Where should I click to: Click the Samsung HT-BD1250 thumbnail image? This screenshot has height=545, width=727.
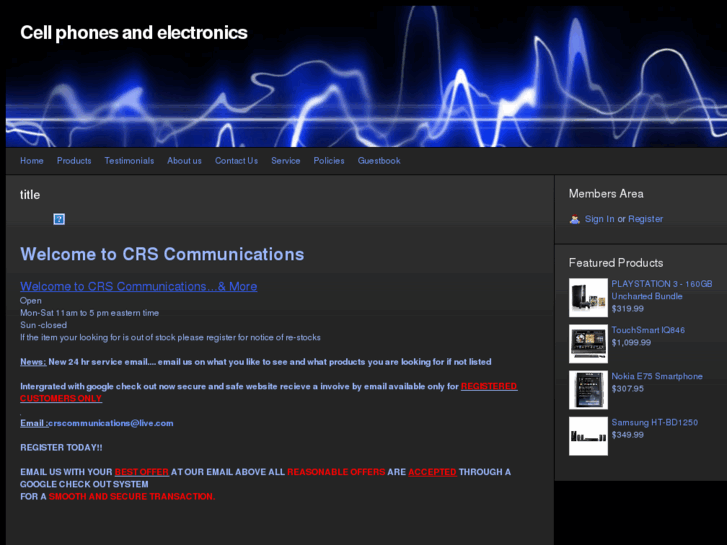588,436
